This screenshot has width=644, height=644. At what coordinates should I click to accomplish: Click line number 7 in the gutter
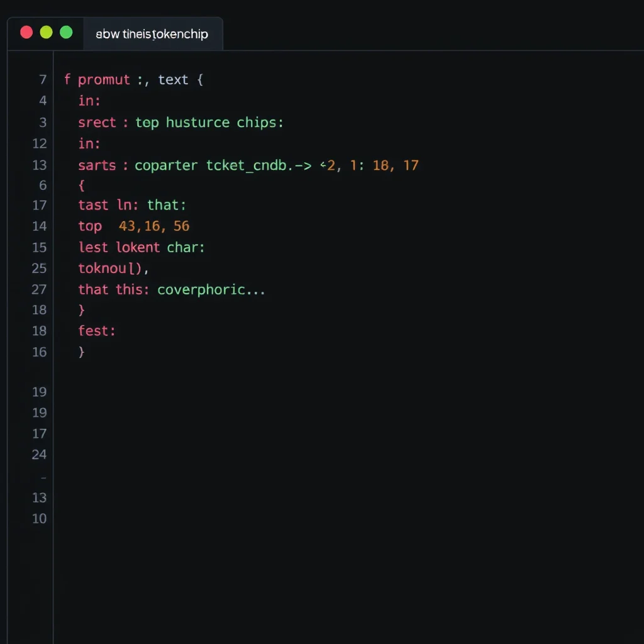tap(43, 79)
